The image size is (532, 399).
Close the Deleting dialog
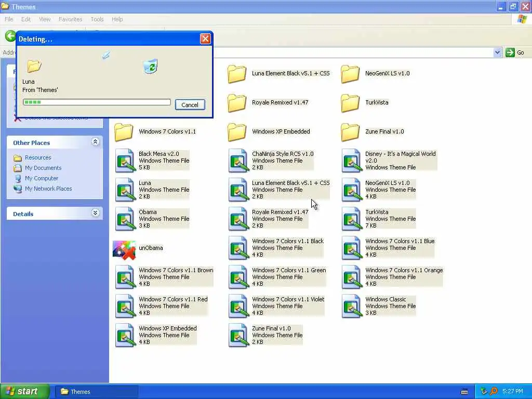tap(205, 39)
